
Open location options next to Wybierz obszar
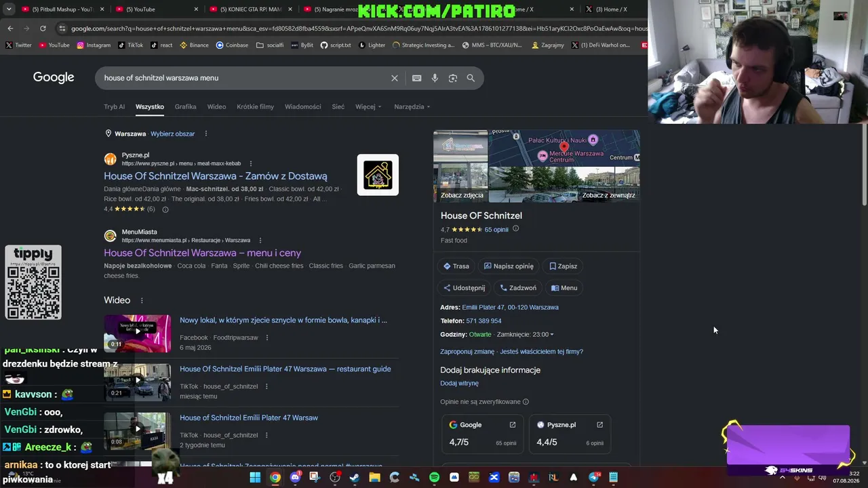coord(206,134)
